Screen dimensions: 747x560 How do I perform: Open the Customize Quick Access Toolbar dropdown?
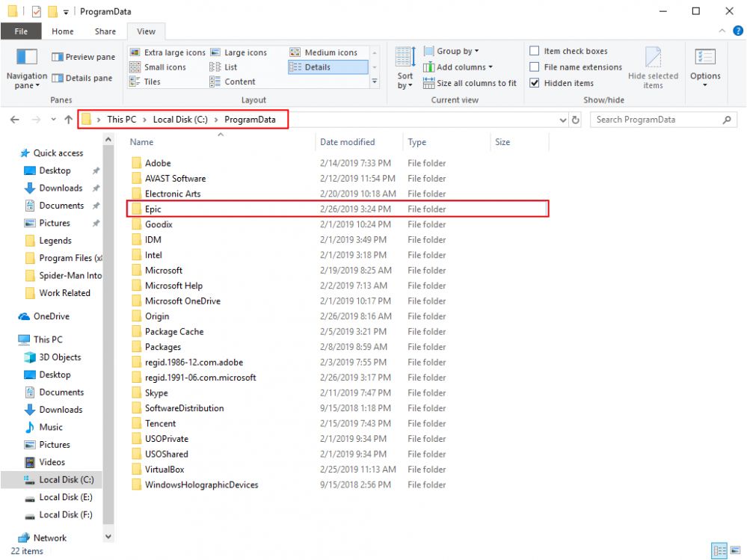pos(66,12)
